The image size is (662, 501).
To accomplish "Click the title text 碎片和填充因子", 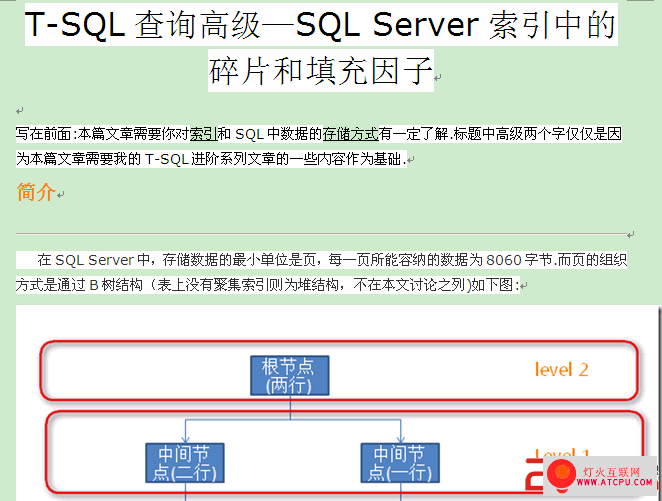I will click(x=321, y=70).
